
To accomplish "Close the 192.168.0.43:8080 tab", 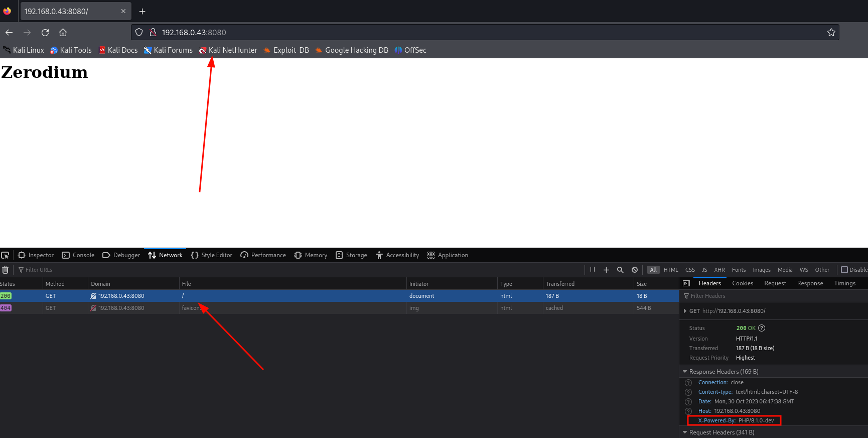I will (x=123, y=11).
